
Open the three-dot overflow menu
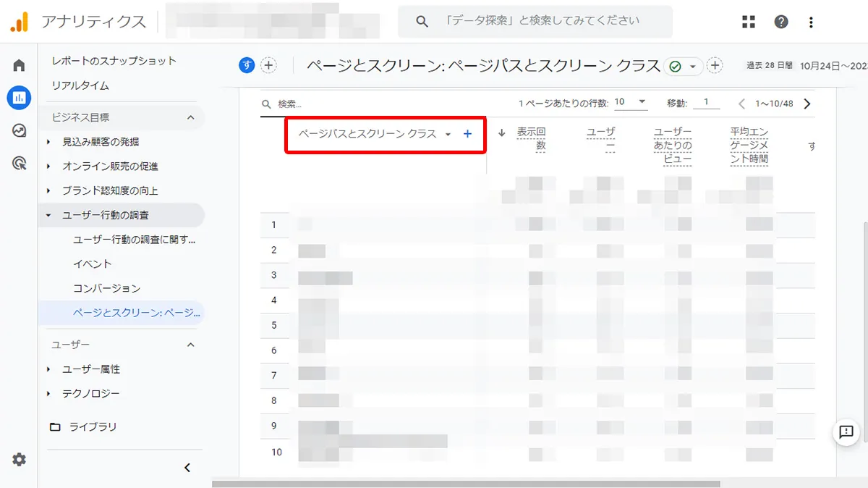(x=810, y=21)
